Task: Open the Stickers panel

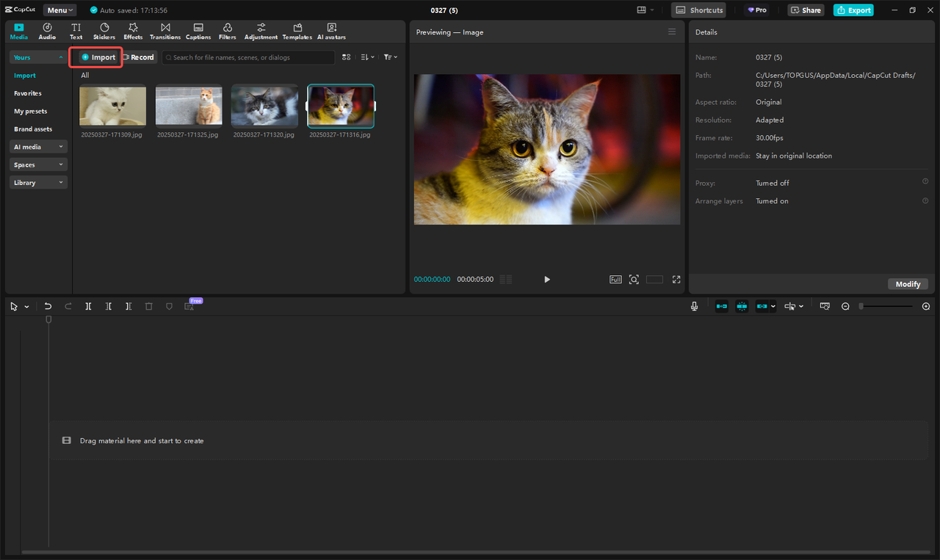Action: click(104, 30)
